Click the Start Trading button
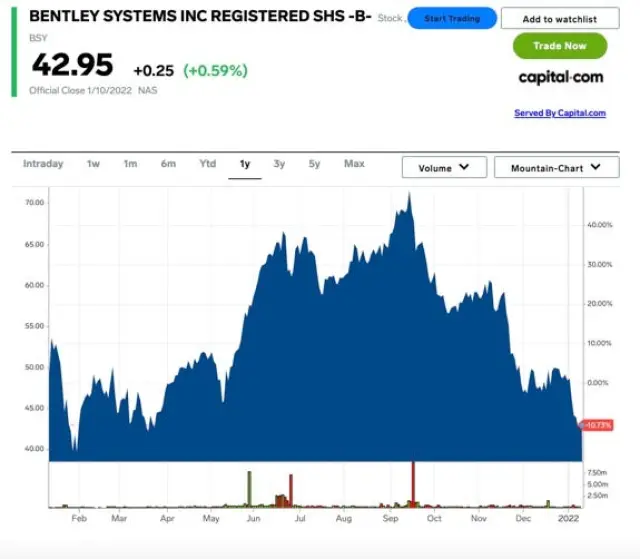This screenshot has width=640, height=559. [452, 18]
